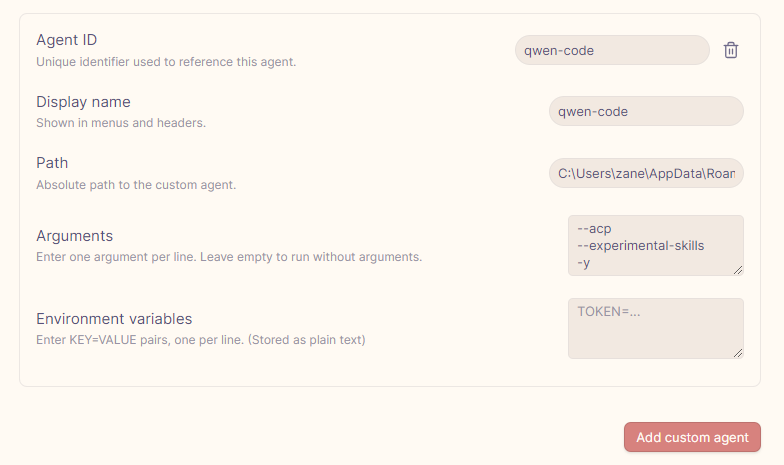Screen dimensions: 784x465
Task: Place cursor on the --acp argument line
Action: tap(594, 228)
